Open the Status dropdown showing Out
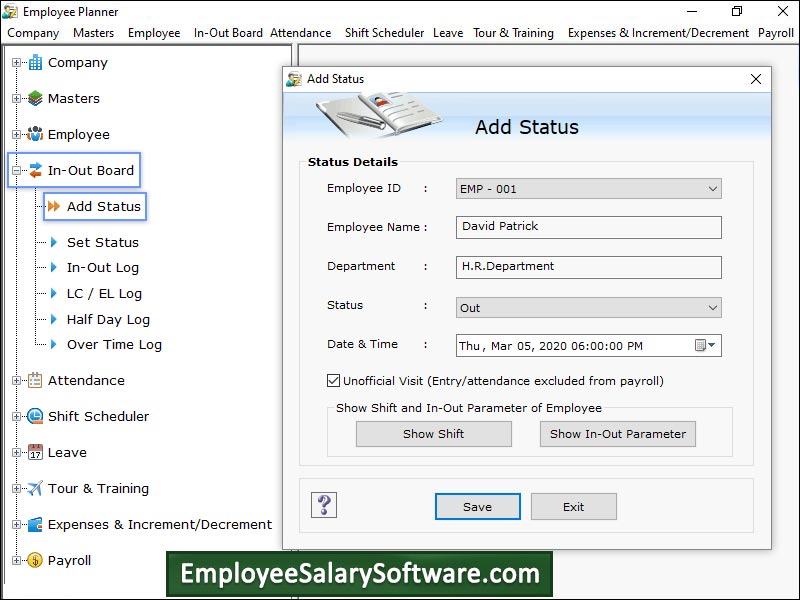800x600 pixels. [712, 308]
